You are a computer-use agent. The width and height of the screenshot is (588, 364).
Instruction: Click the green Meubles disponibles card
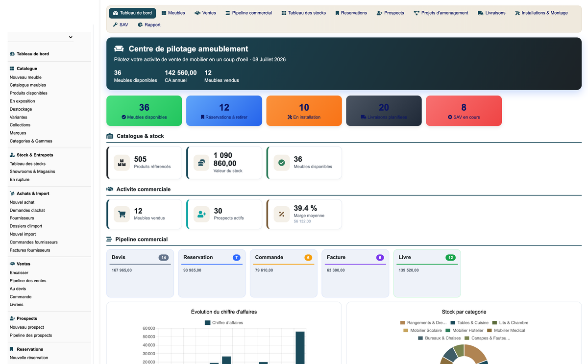coord(144,111)
